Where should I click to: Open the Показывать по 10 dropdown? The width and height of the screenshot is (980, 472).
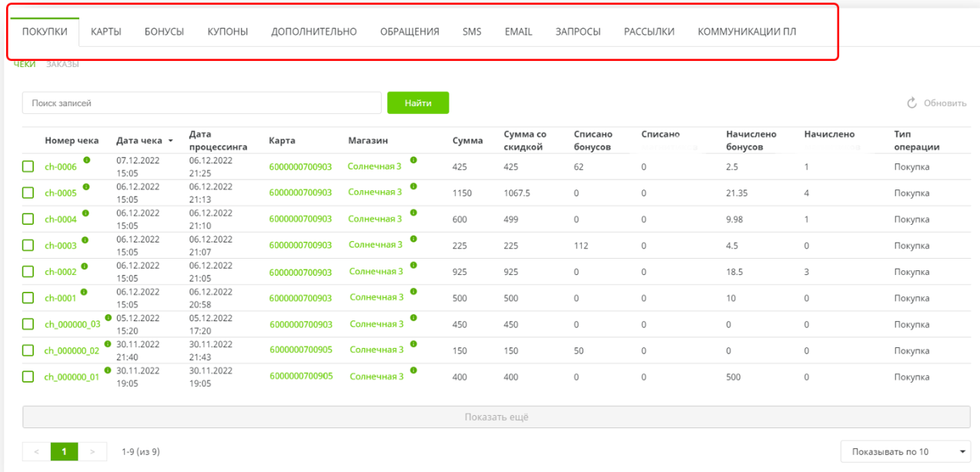905,451
